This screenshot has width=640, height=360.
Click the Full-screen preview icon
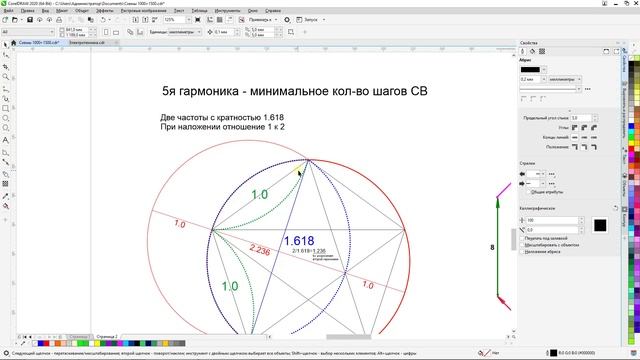[198, 20]
